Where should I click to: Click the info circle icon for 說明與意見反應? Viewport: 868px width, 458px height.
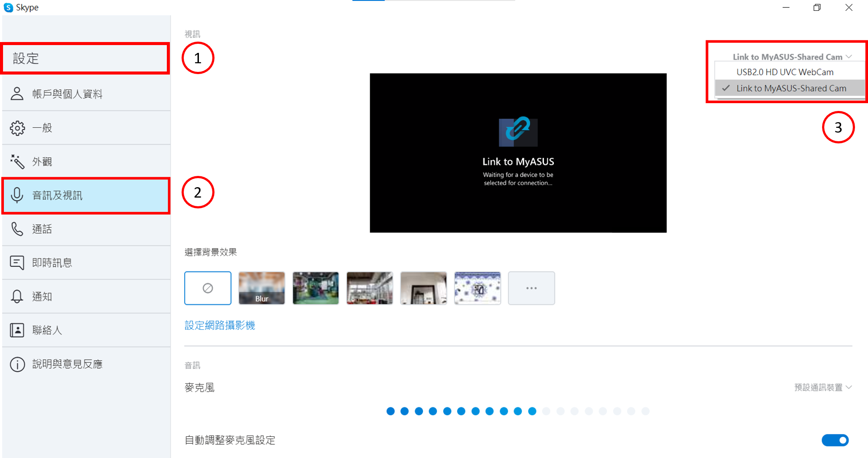[x=17, y=364]
